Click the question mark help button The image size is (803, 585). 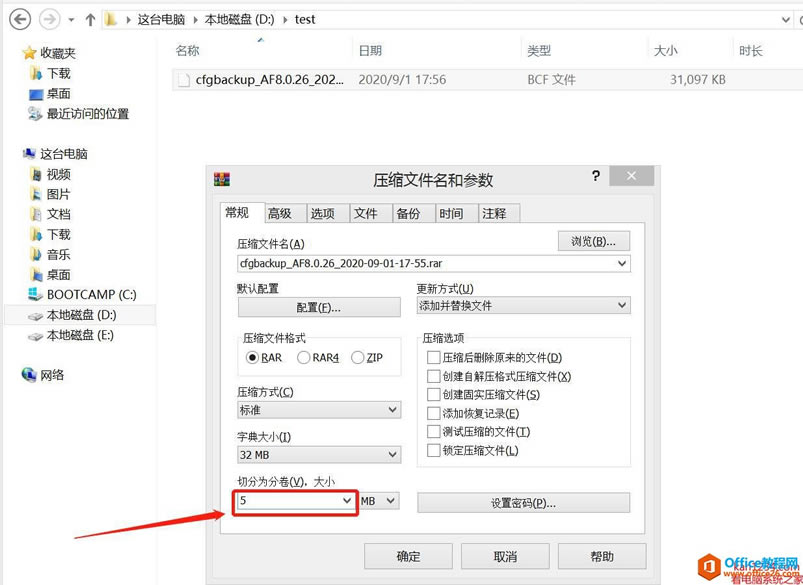click(x=596, y=176)
